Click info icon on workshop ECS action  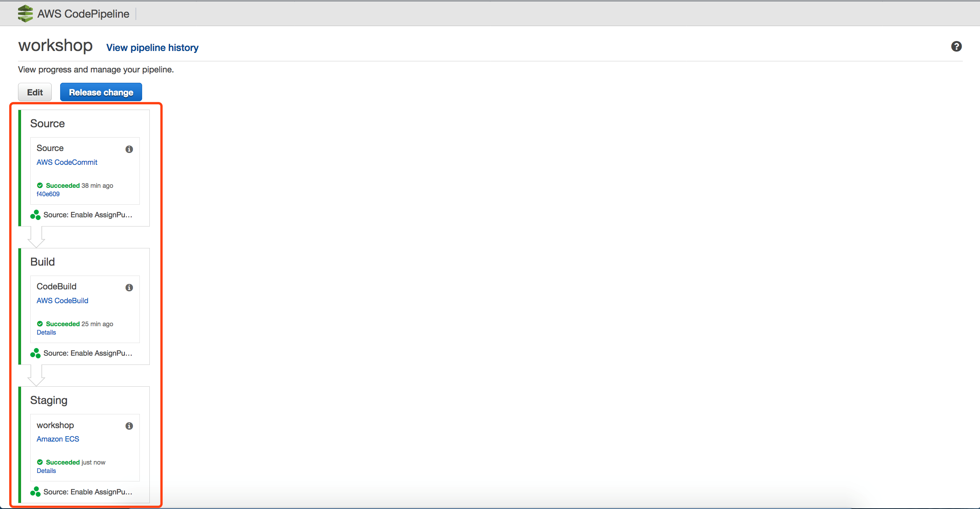[129, 426]
